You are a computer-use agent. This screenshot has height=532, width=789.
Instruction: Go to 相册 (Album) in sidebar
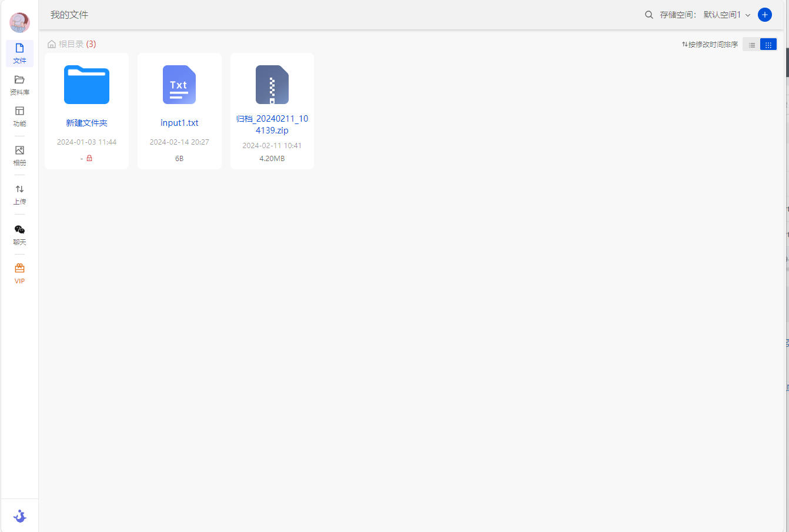tap(19, 155)
